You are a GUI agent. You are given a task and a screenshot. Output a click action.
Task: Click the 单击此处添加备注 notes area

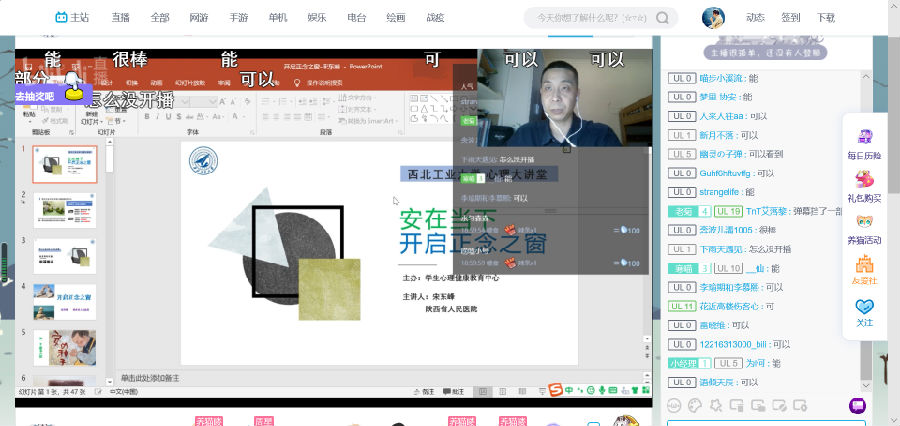150,378
